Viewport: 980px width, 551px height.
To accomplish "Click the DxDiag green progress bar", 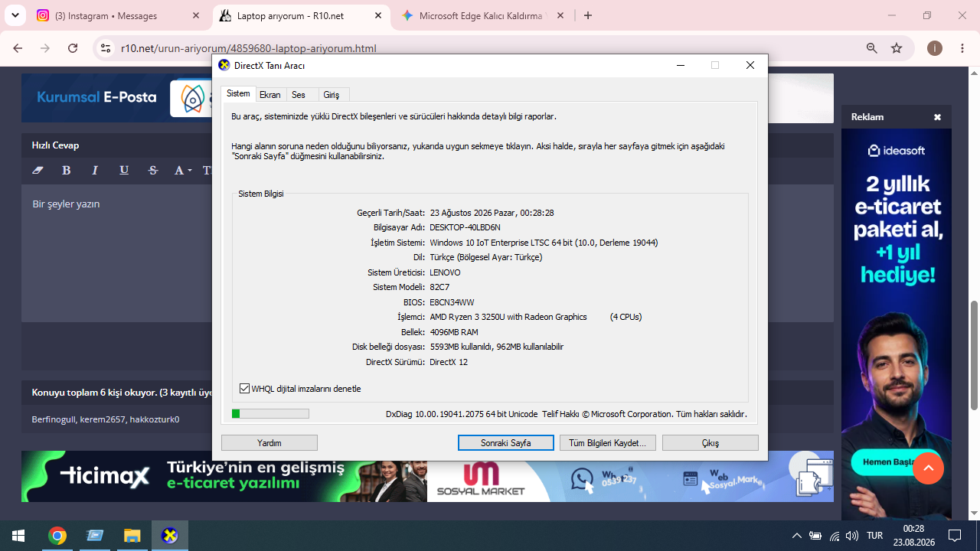I will pyautogui.click(x=270, y=414).
